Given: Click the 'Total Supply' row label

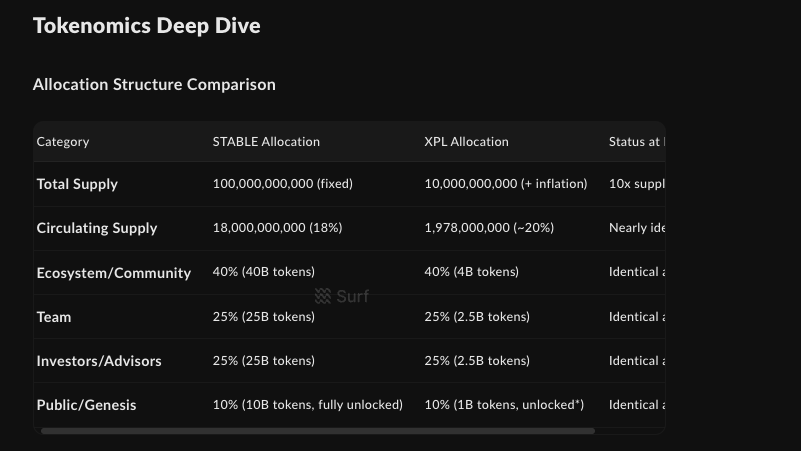Looking at the screenshot, I should click(x=77, y=184).
